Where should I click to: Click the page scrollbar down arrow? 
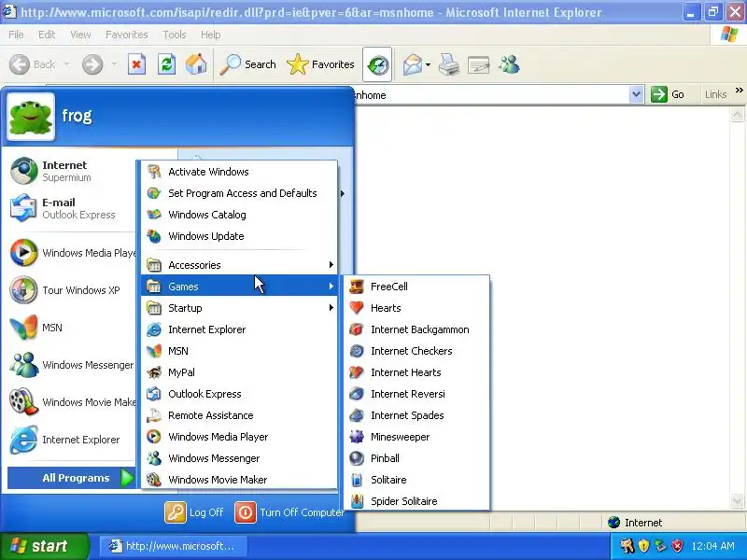point(737,501)
